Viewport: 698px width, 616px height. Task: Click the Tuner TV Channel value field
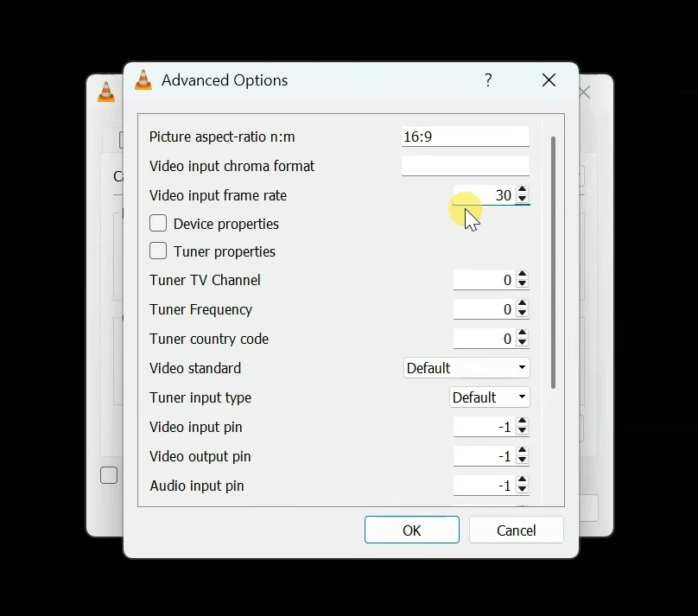485,280
